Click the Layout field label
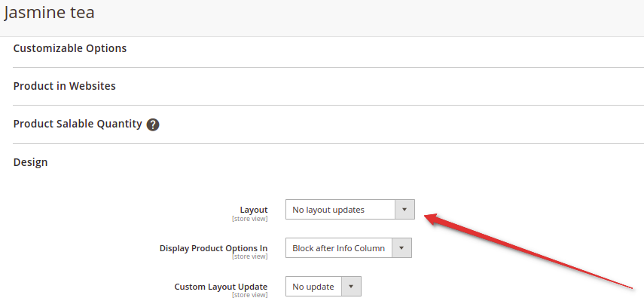644x301 pixels. (x=253, y=210)
